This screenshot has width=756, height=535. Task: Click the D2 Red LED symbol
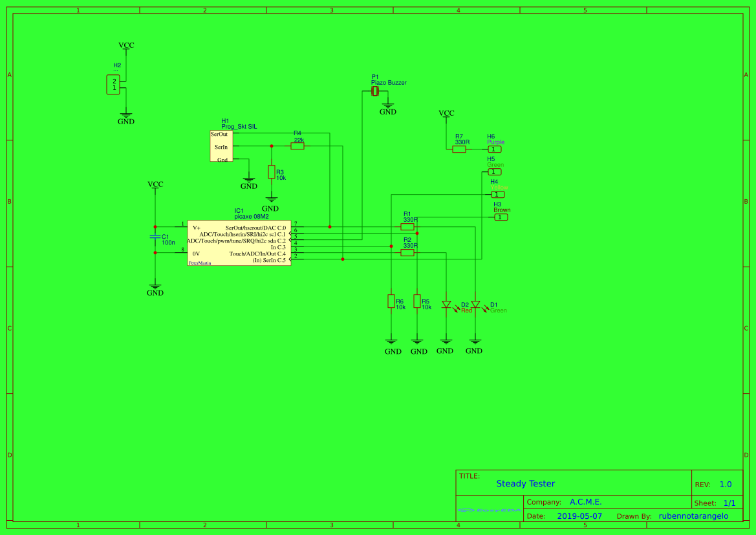(x=446, y=304)
